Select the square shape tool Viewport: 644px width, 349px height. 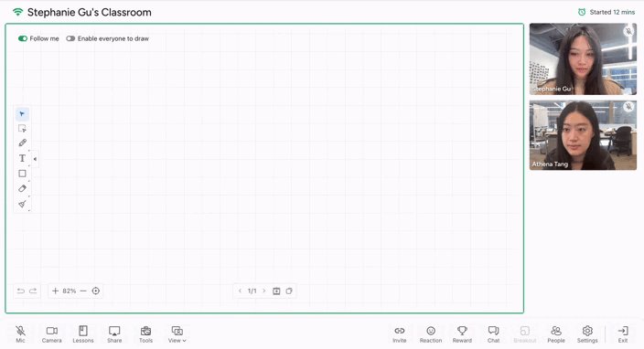[x=22, y=174]
